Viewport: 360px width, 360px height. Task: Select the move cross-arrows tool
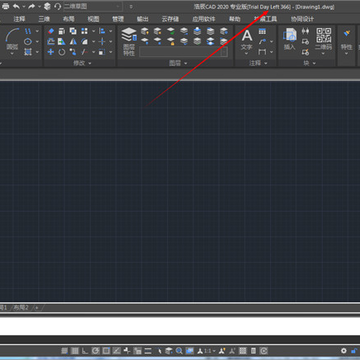(x=51, y=52)
